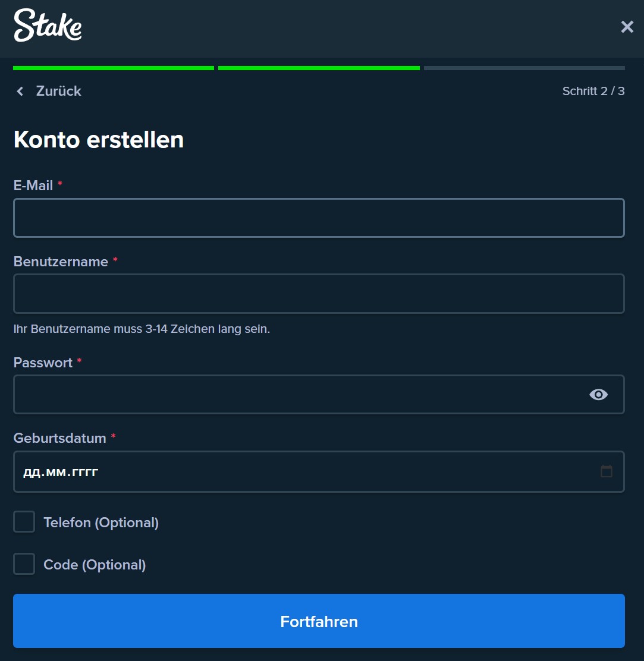
Task: Click the required asterisk next to Geburtsdatum
Action: [113, 437]
